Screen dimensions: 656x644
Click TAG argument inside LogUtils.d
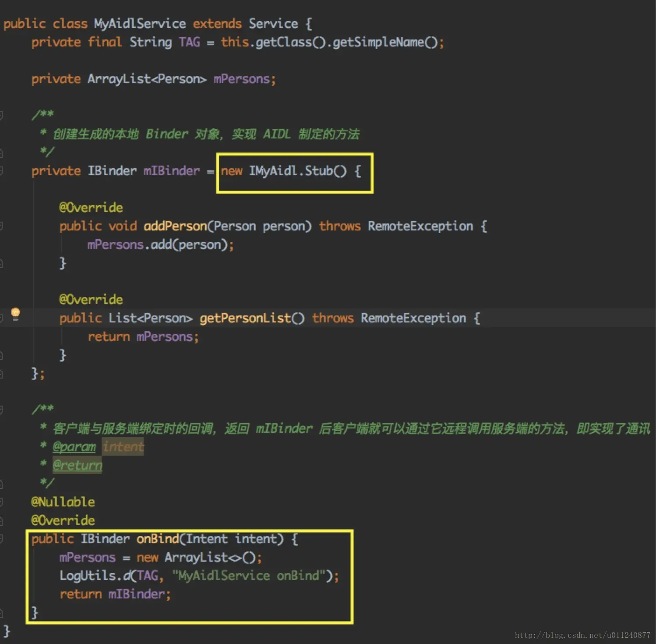click(x=148, y=576)
